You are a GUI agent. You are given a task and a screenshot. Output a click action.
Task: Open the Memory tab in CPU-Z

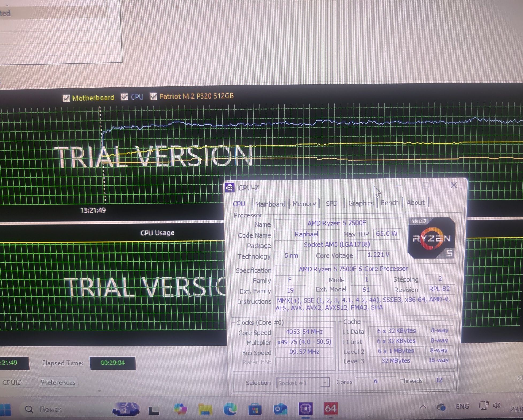click(x=304, y=204)
